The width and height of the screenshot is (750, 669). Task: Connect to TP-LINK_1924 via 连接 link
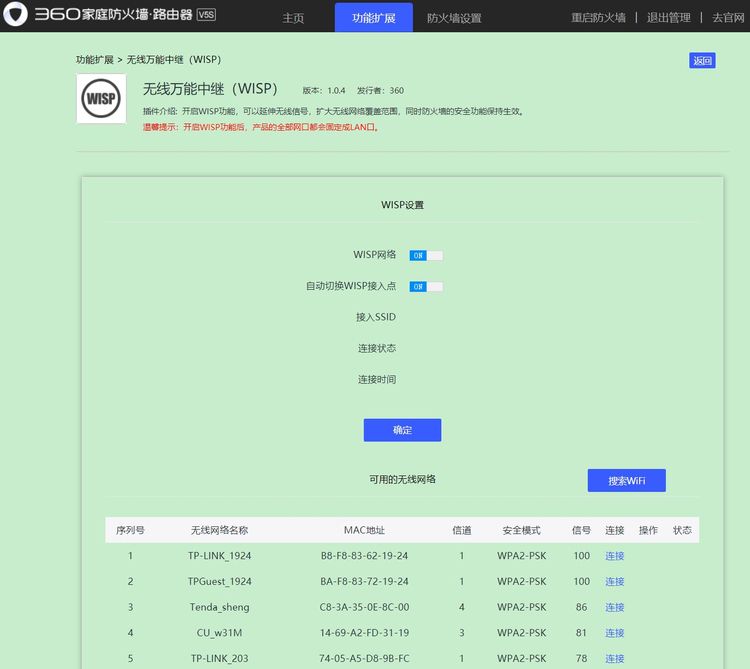615,556
